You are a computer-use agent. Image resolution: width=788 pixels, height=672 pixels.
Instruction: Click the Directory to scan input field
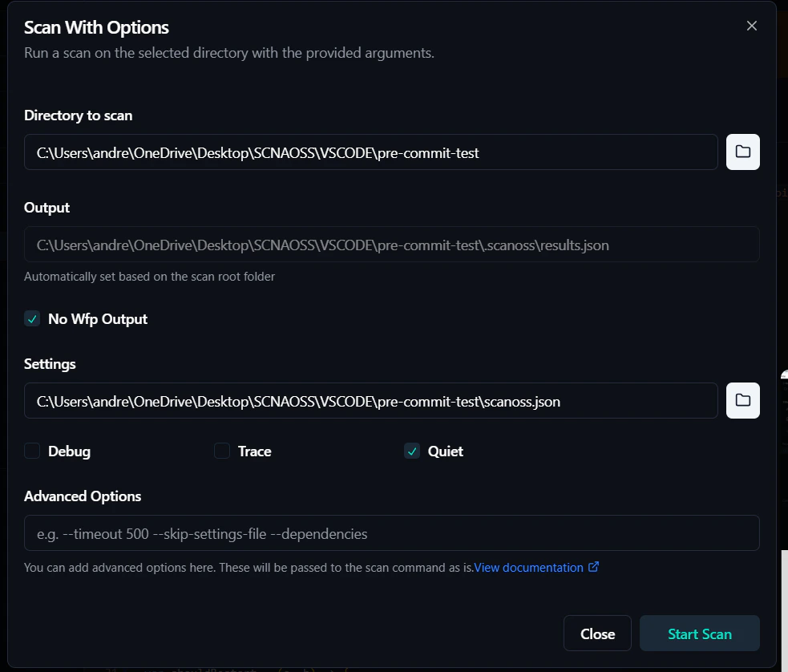tap(370, 152)
